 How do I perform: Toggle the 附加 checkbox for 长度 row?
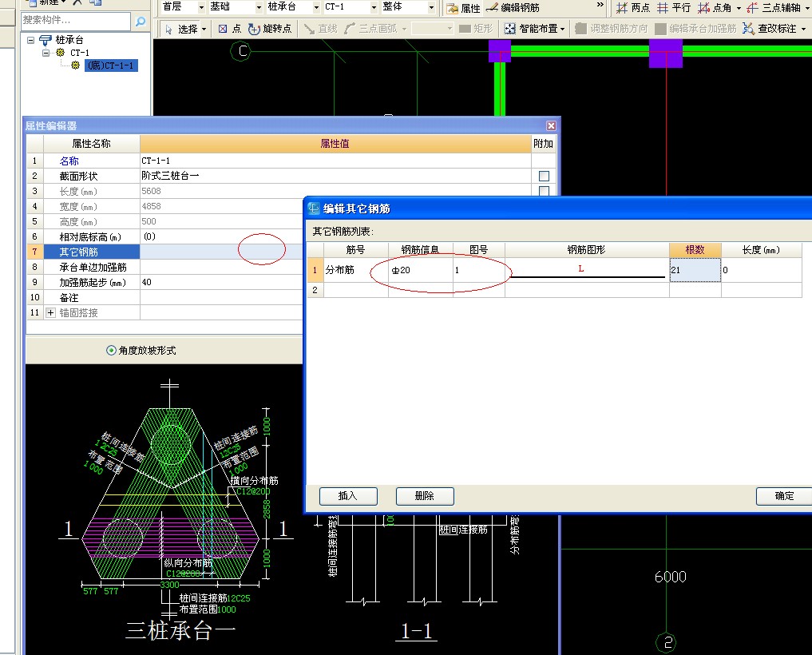point(544,191)
